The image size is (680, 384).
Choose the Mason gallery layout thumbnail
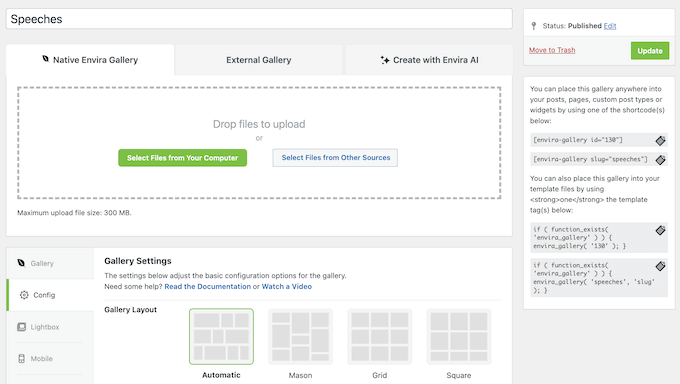point(301,337)
